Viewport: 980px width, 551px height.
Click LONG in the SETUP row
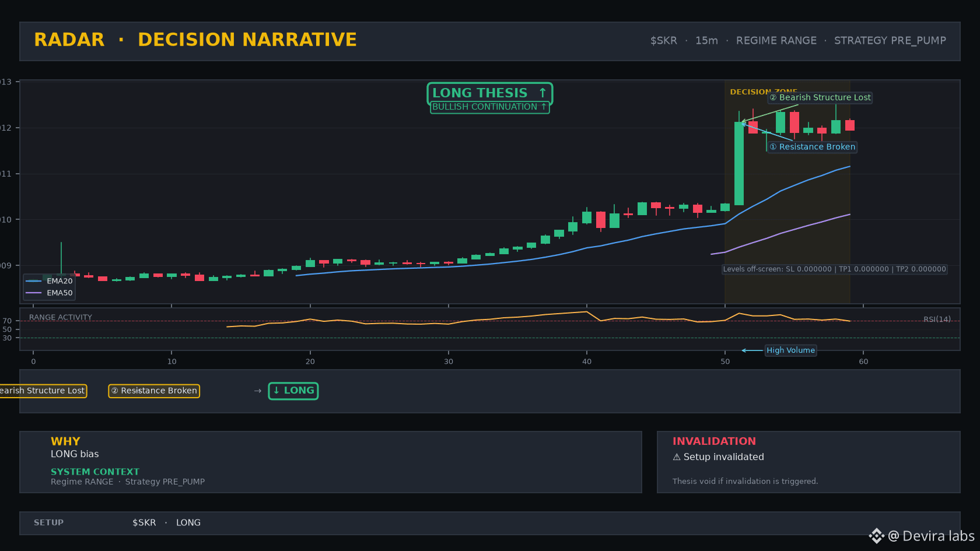[188, 523]
